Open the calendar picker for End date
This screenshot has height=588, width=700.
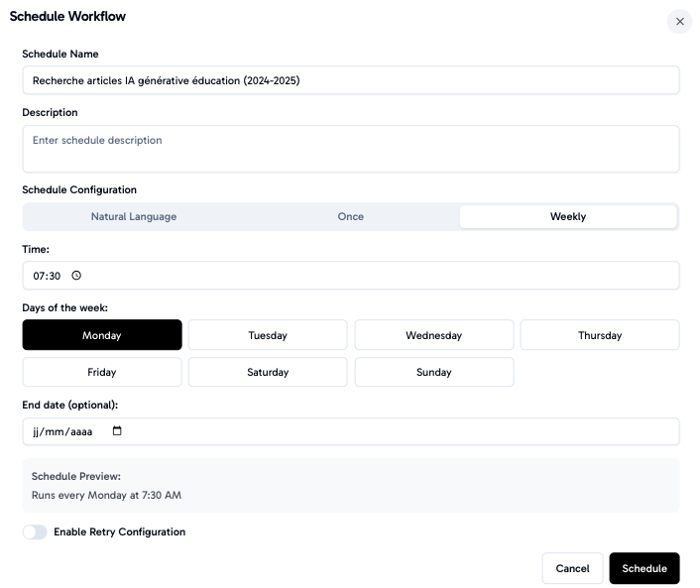pyautogui.click(x=117, y=431)
